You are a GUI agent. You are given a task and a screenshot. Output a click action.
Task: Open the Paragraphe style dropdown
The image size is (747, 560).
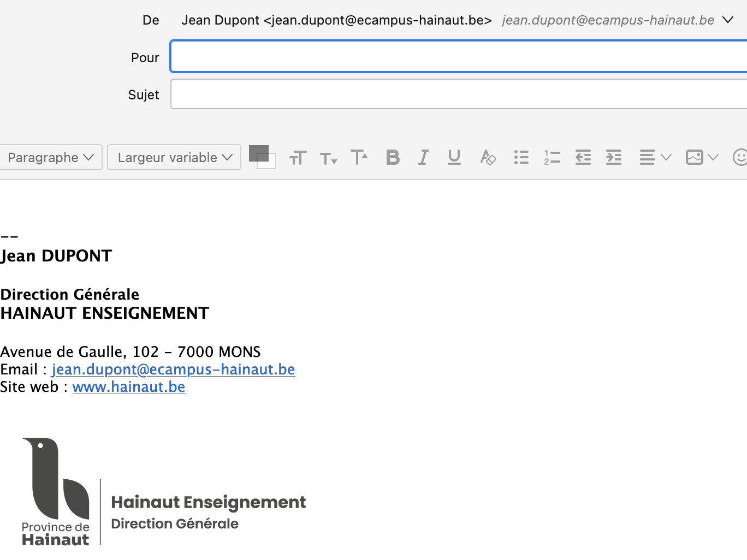pyautogui.click(x=51, y=158)
